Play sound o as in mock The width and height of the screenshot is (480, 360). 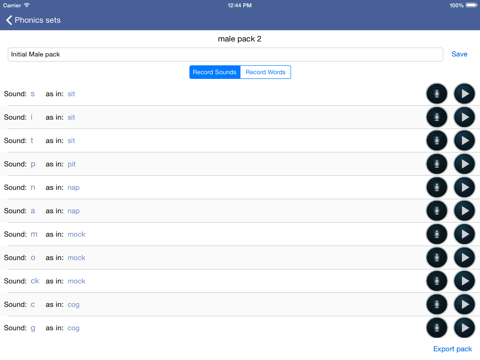(464, 258)
